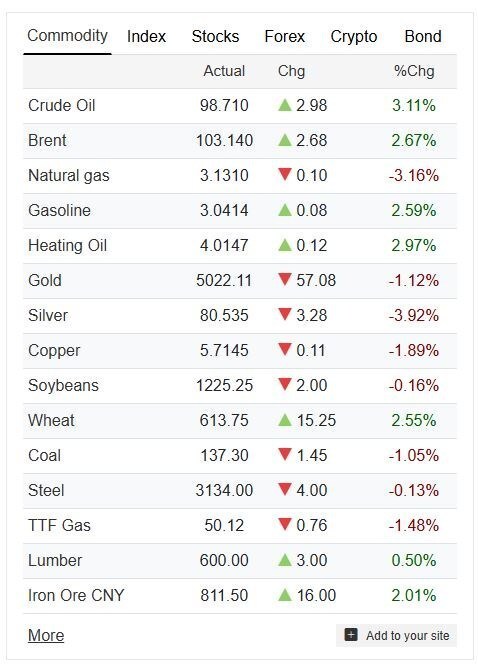This screenshot has height=666, width=478.
Task: Click the green up arrow in Iron Ore CNY row
Action: coord(285,595)
